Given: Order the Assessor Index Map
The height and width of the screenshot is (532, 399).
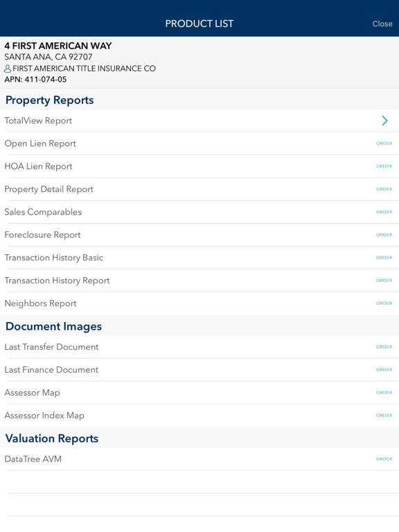Looking at the screenshot, I should click(384, 416).
